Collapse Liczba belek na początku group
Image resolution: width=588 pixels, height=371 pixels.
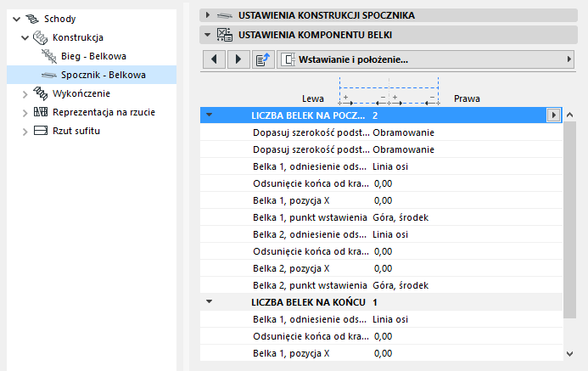coord(210,115)
